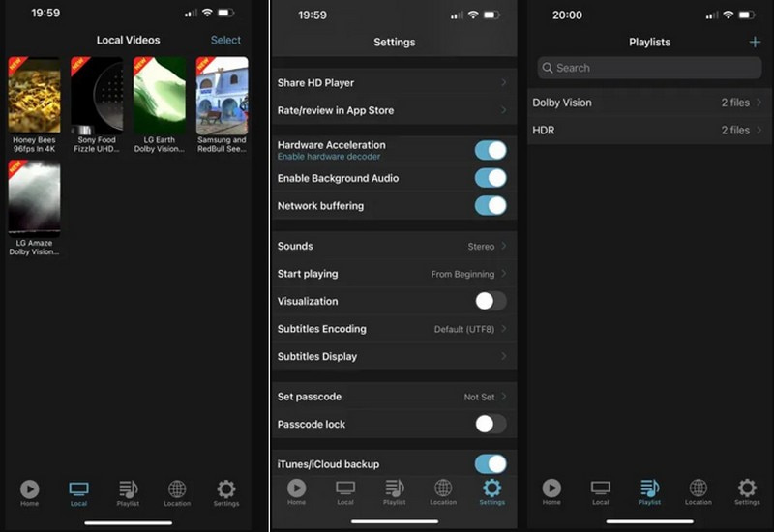This screenshot has width=774, height=532.
Task: Tap Share HD Player label
Action: (315, 83)
